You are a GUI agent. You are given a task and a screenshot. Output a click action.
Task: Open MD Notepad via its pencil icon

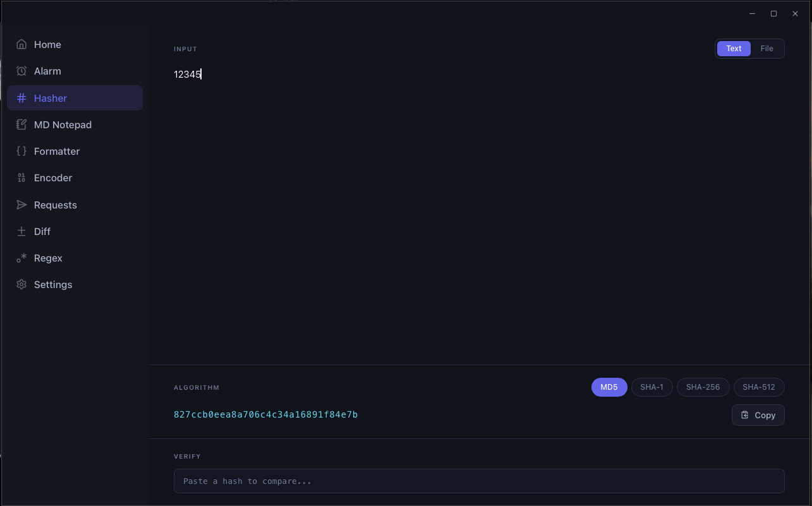tap(21, 124)
